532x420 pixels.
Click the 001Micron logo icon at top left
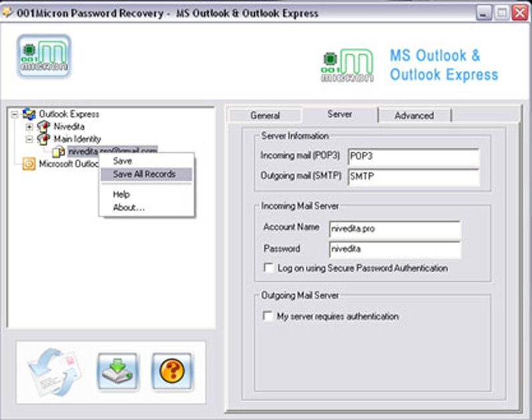(44, 56)
